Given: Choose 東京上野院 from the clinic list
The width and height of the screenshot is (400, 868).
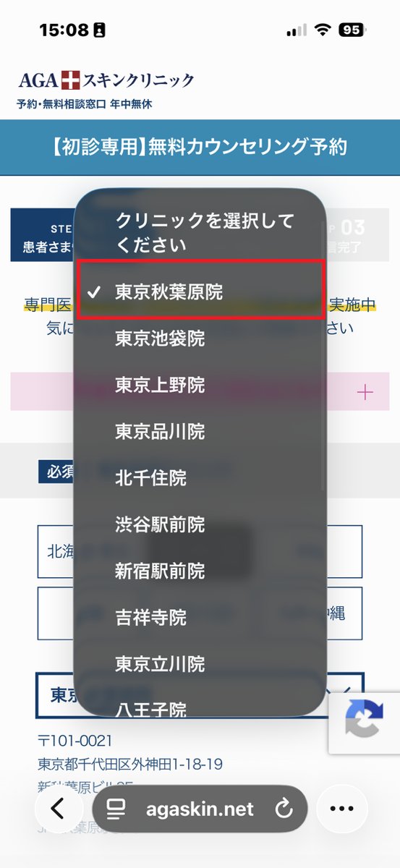Looking at the screenshot, I should (x=200, y=385).
